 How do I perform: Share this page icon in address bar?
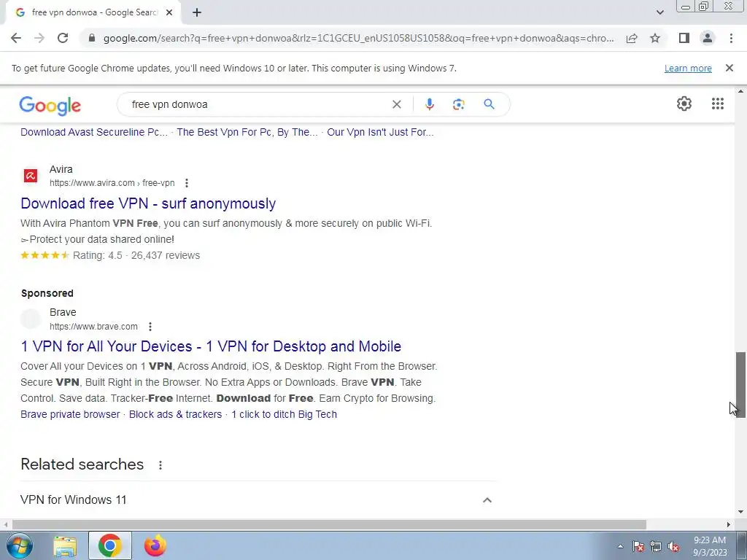(x=632, y=38)
